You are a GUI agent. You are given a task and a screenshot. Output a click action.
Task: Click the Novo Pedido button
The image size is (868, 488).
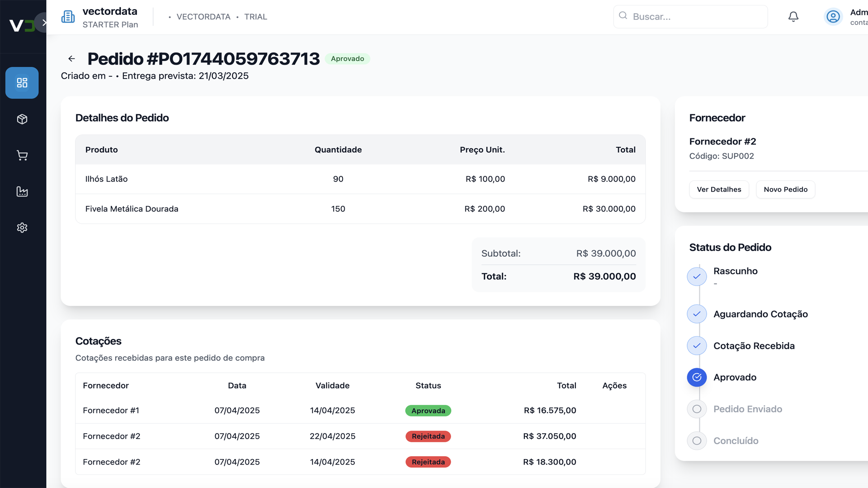[785, 189]
